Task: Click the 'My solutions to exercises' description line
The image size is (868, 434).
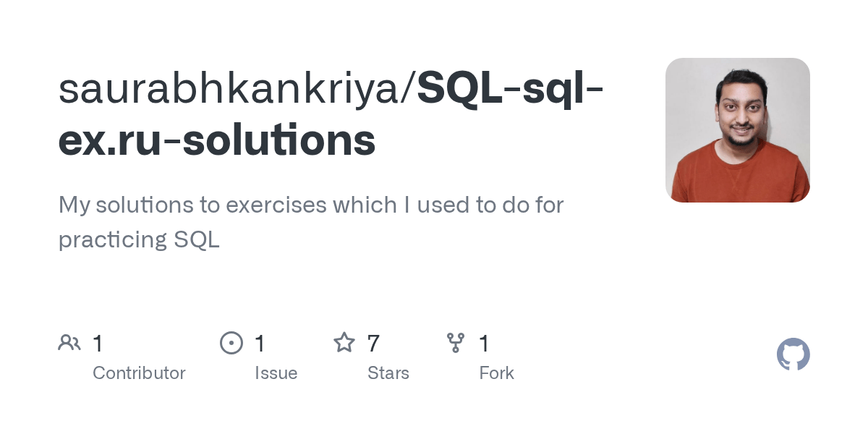Action: [x=311, y=205]
